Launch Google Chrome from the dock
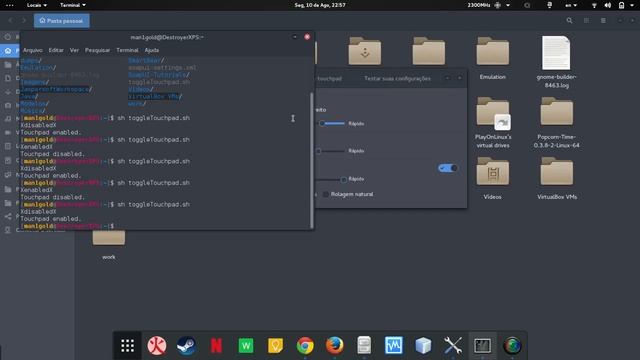 pyautogui.click(x=305, y=346)
